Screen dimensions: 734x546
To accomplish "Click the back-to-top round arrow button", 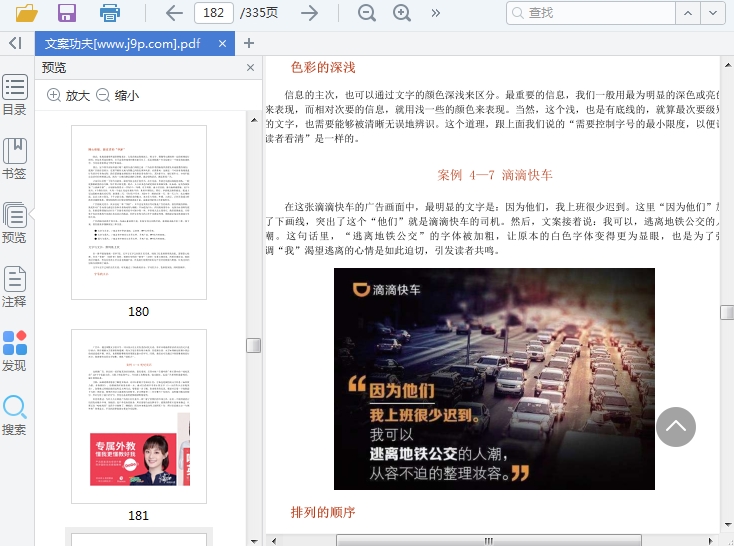I will 675,427.
